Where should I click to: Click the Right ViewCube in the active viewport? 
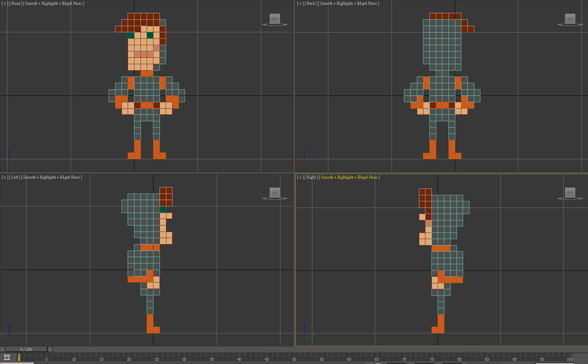point(570,193)
